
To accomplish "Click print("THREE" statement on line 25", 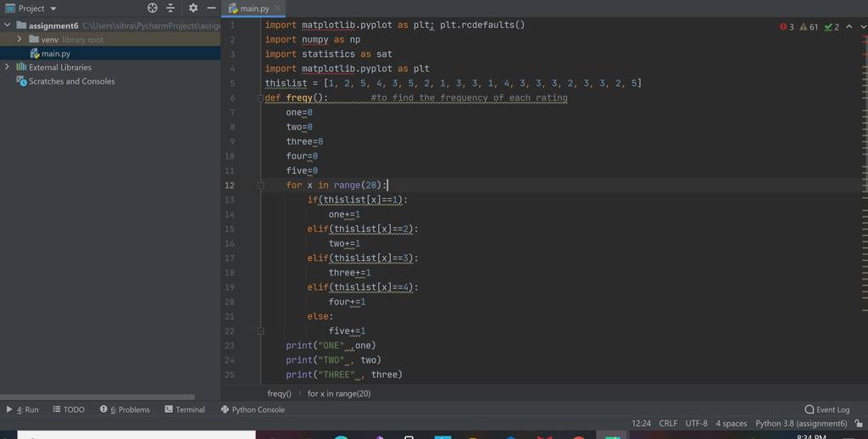I will (x=344, y=375).
